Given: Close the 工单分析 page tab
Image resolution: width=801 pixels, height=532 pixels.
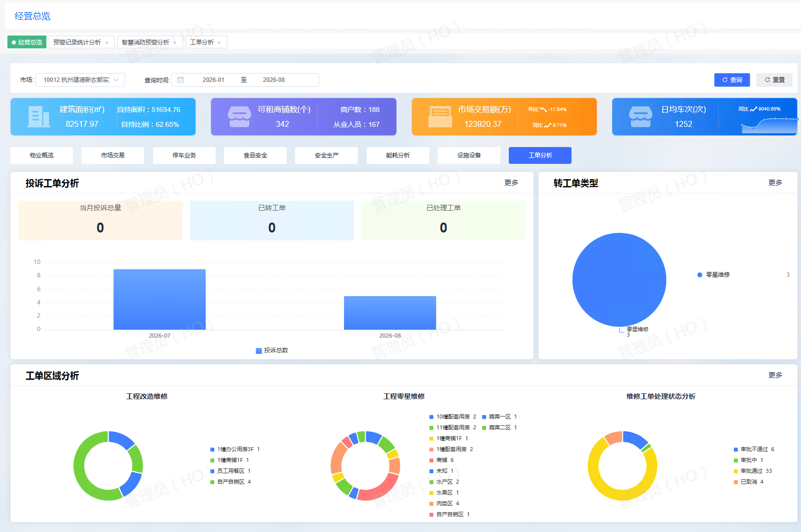Looking at the screenshot, I should point(219,42).
